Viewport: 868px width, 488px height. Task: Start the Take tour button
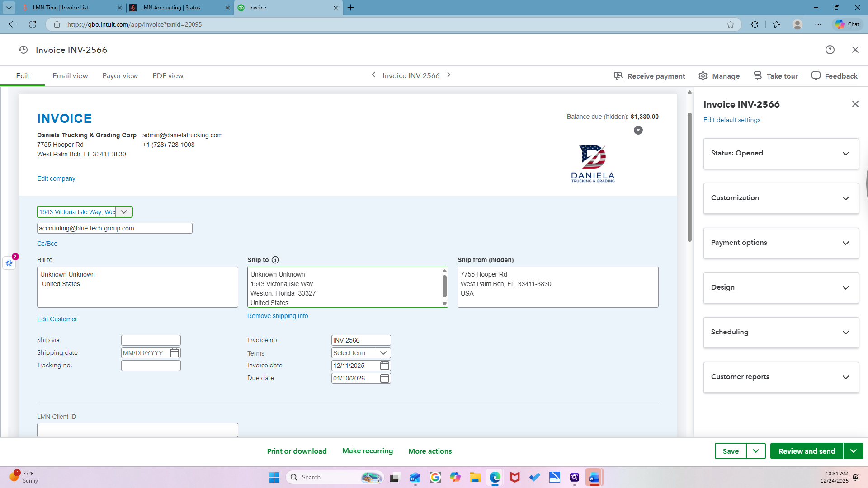tap(775, 76)
